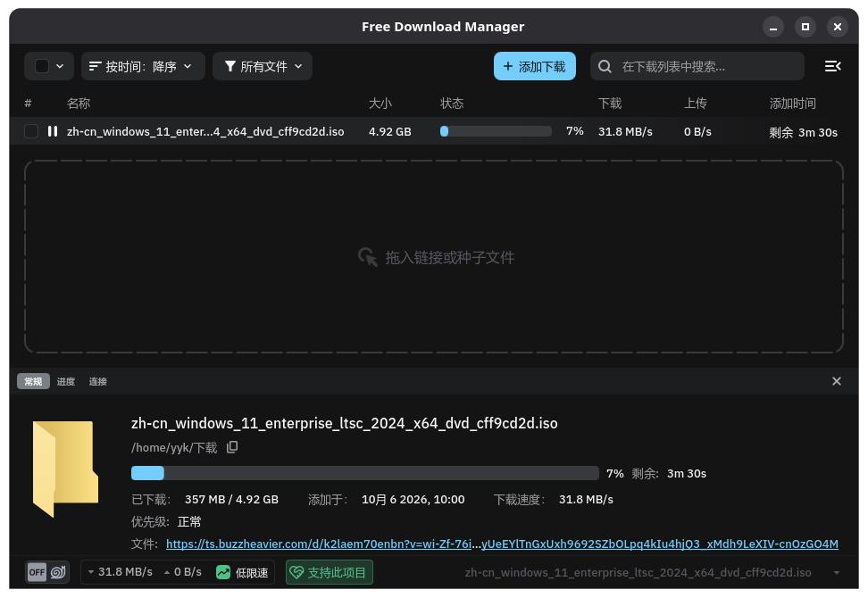Screen dimensions: 868x598
Task: Open the 所有文件 filter dropdown
Action: point(263,66)
